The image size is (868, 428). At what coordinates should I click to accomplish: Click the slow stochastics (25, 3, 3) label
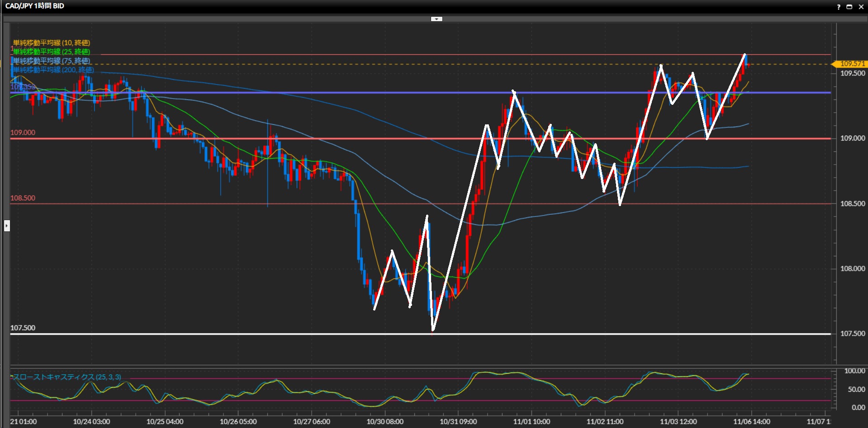coord(67,377)
